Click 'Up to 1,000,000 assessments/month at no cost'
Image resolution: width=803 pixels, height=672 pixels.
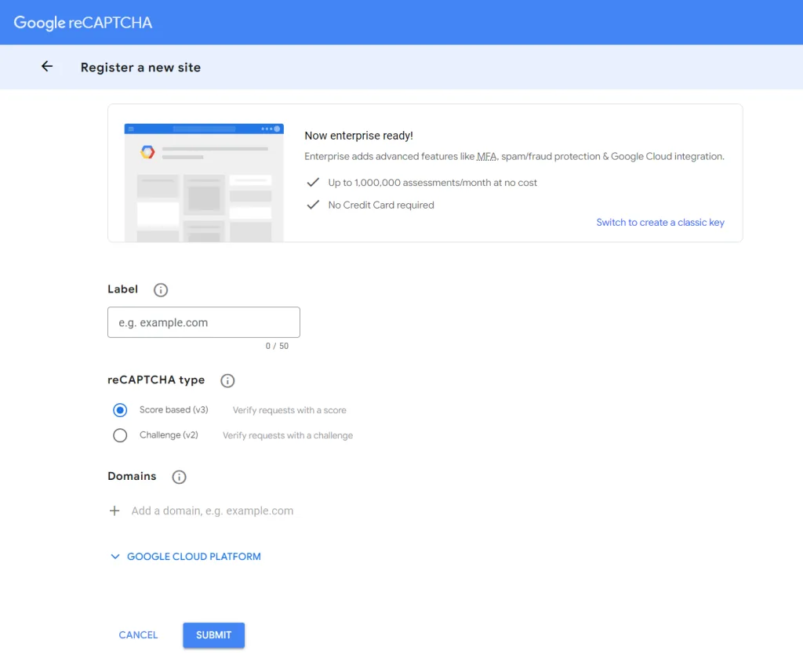pos(433,183)
